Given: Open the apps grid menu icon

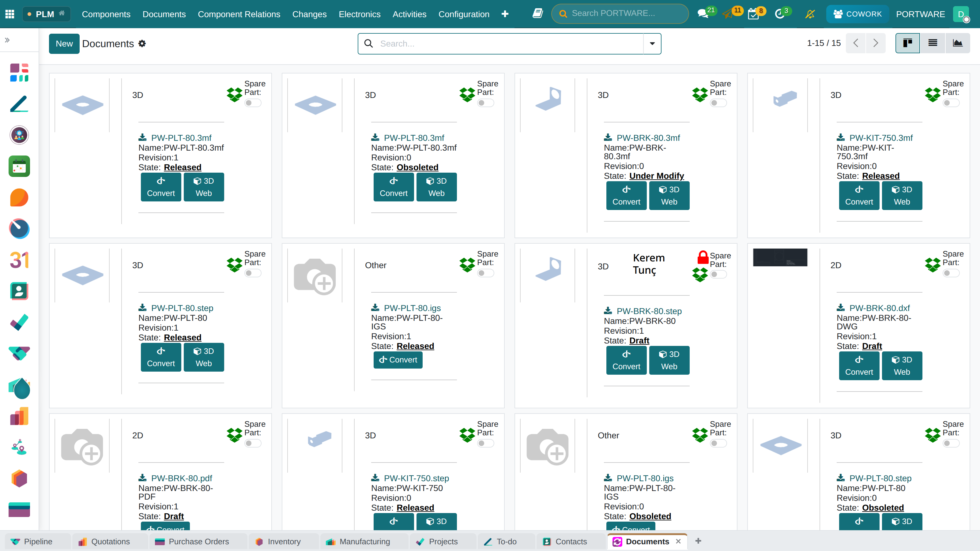Looking at the screenshot, I should point(10,14).
